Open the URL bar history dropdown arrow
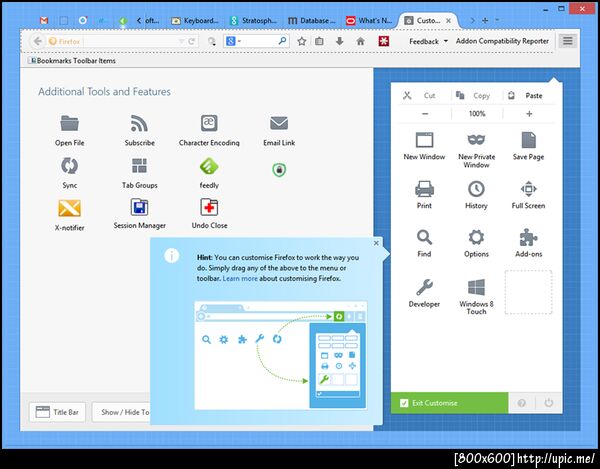Viewport: 600px width, 469px height. tap(181, 41)
